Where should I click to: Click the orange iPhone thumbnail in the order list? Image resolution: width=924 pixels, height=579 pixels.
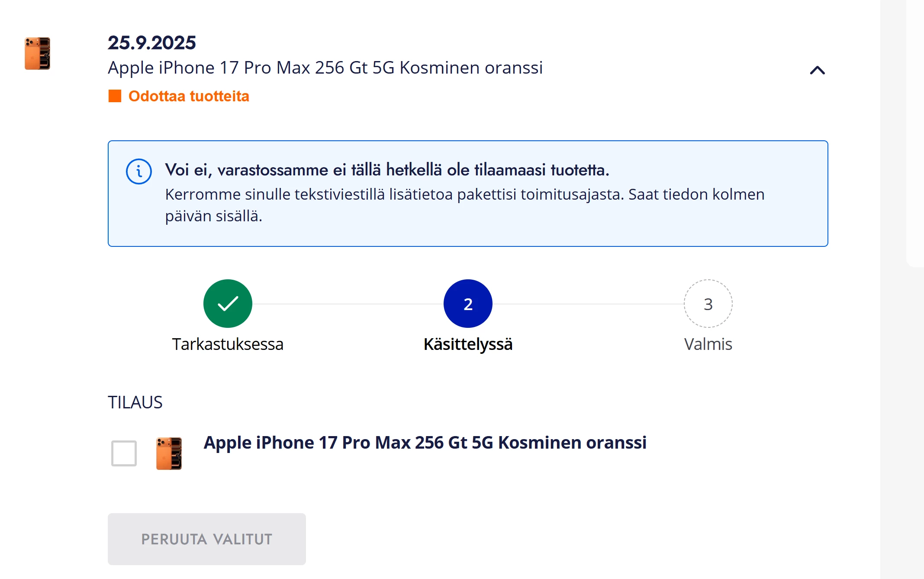coord(169,453)
